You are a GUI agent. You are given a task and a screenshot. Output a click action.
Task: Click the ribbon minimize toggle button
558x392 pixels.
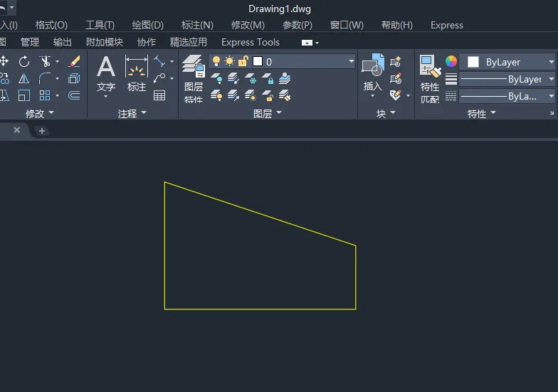pos(307,43)
